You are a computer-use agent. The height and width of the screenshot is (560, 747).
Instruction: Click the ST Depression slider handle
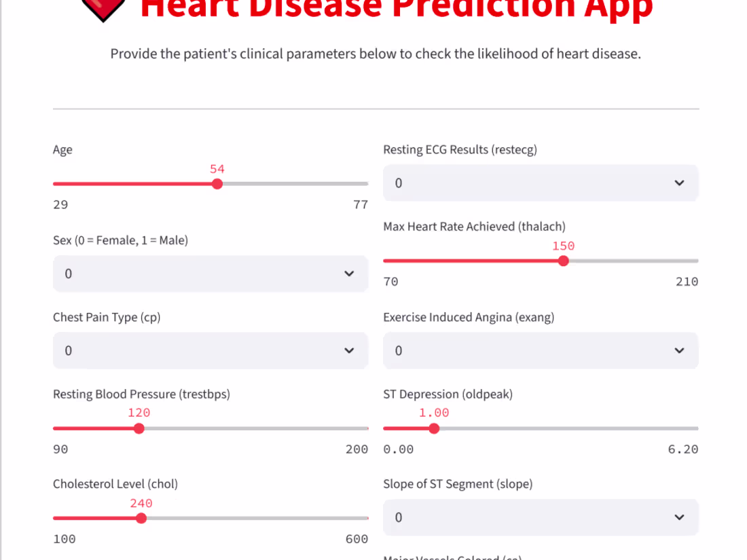(x=433, y=428)
